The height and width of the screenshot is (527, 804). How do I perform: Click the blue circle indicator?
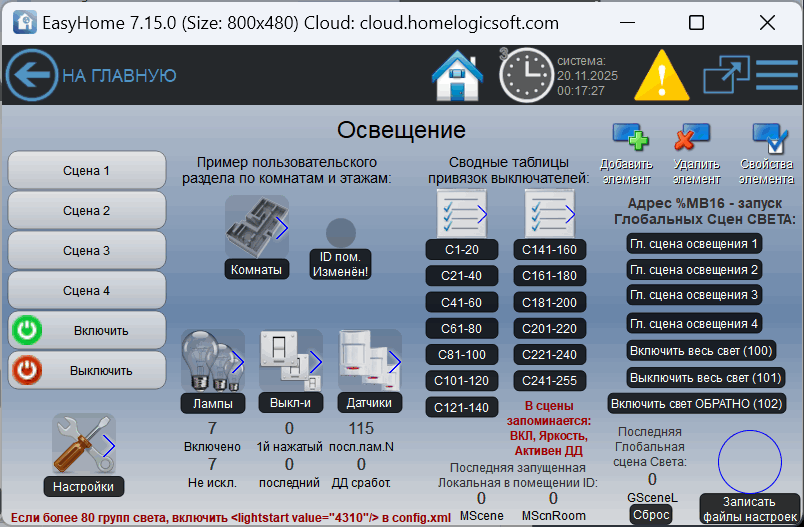click(751, 462)
